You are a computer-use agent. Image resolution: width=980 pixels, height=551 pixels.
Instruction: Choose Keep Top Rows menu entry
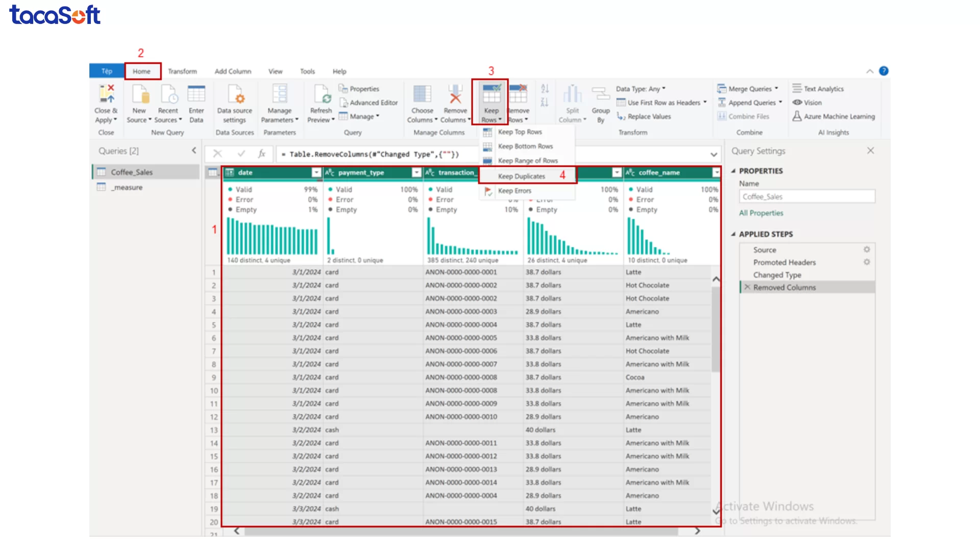pyautogui.click(x=528, y=132)
